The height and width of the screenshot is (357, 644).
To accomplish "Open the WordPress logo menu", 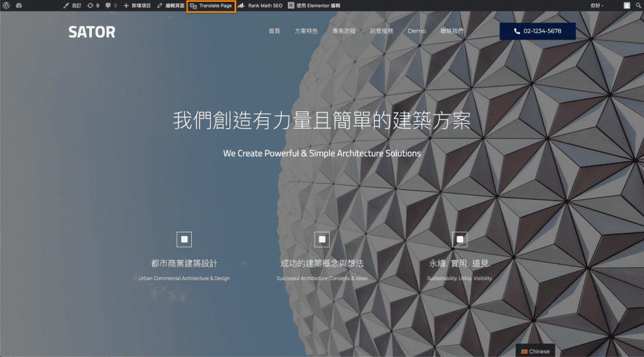I will coord(6,5).
